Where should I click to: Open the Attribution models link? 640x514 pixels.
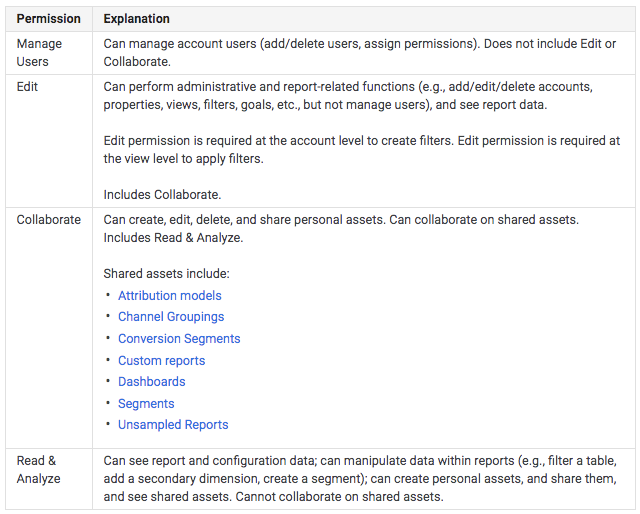170,296
